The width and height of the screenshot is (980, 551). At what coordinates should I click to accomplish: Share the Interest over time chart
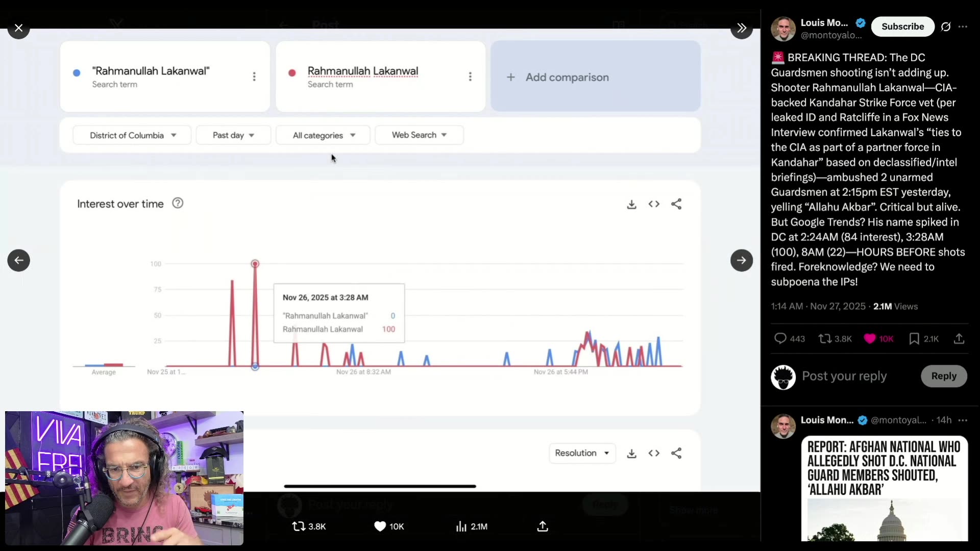click(676, 204)
